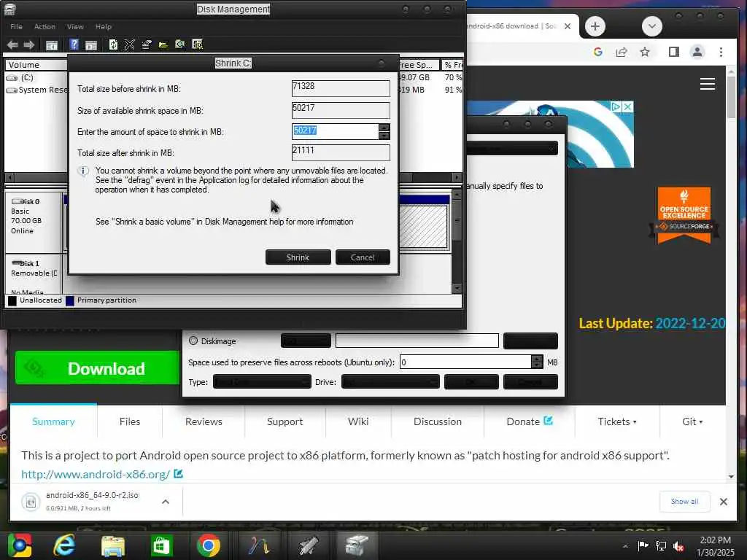Open the Drive dropdown in UNetbootin window
The height and width of the screenshot is (560, 747).
click(391, 382)
